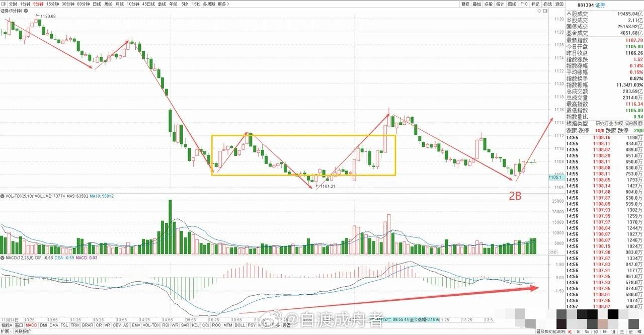Open dropdown next to 证券(5分钟) title
The height and width of the screenshot is (335, 644).
pyautogui.click(x=26, y=11)
